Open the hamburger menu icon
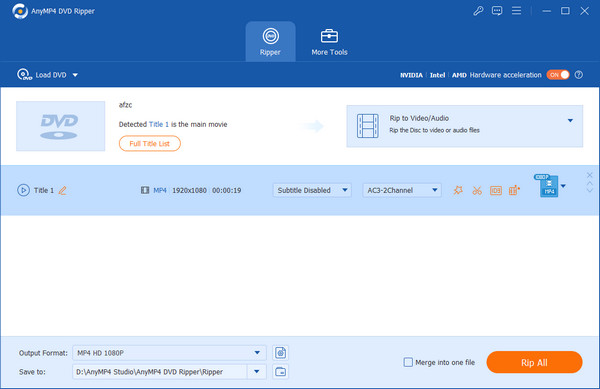The height and width of the screenshot is (389, 600). click(x=517, y=11)
